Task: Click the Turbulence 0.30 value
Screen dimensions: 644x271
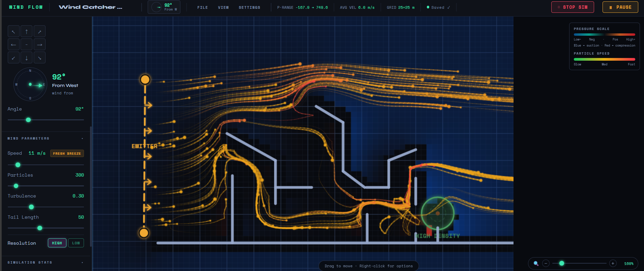Action: coord(78,196)
